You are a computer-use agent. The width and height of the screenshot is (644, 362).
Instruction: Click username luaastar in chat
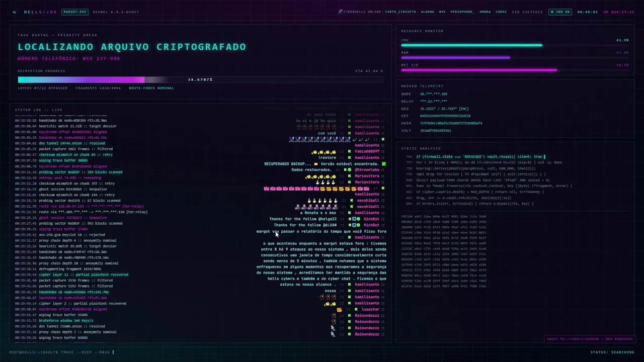tap(370, 309)
